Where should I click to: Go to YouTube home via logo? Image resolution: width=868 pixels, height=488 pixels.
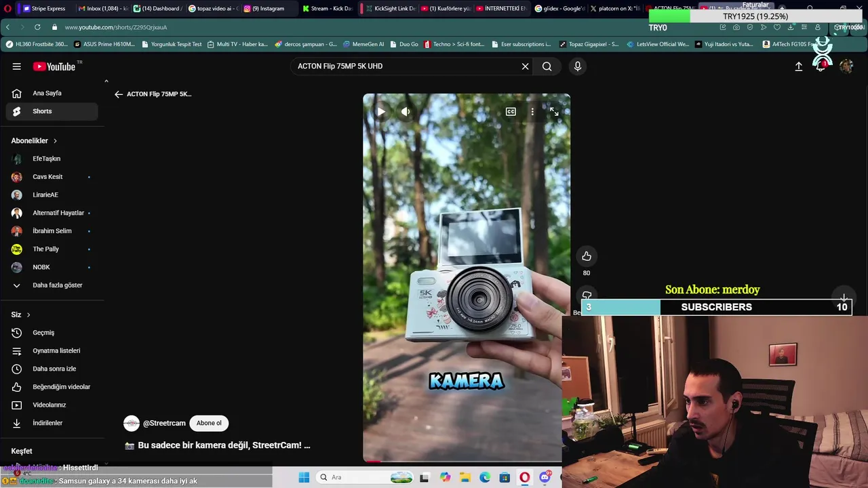coord(54,66)
